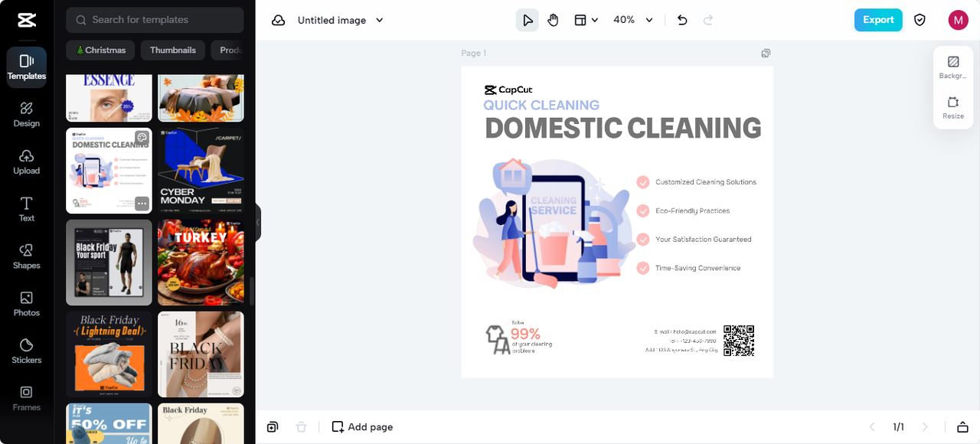The height and width of the screenshot is (444, 980).
Task: Open the Text sidebar tab
Action: pos(26,209)
